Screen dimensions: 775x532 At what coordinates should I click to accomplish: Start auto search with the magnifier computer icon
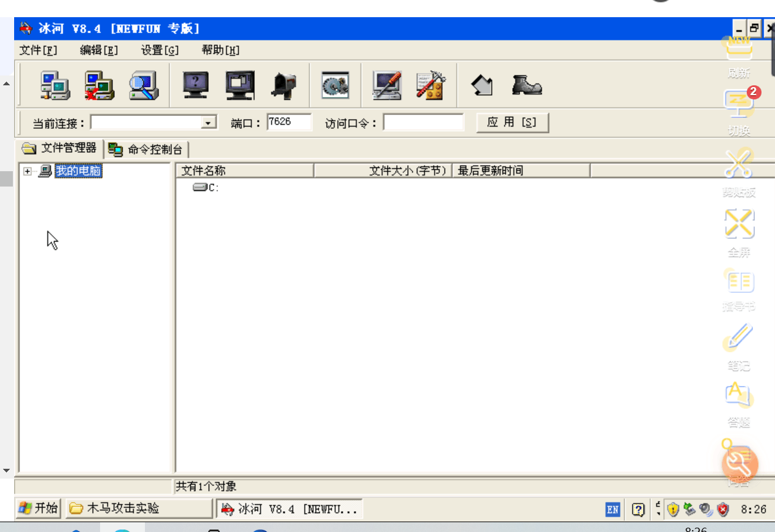point(144,85)
